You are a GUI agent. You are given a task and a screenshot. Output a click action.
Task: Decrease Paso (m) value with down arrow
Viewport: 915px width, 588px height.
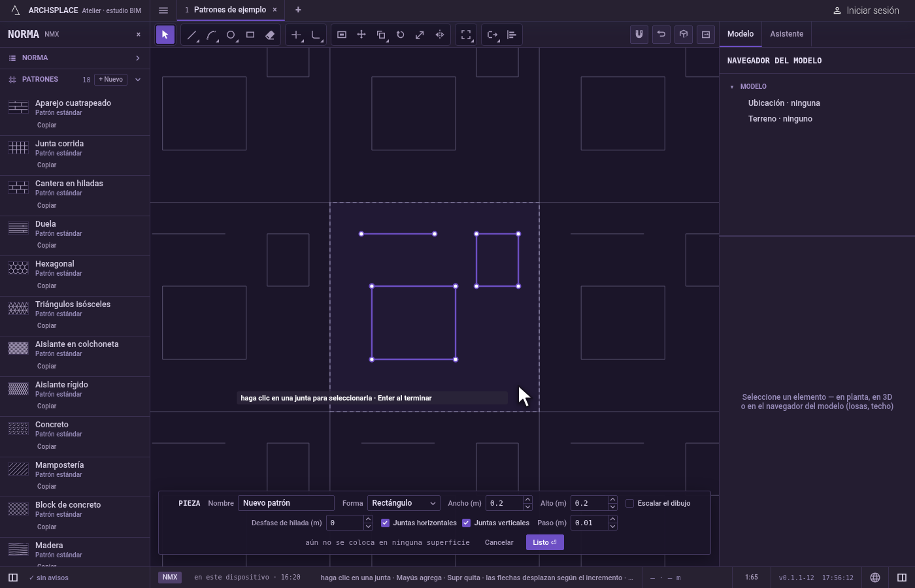pos(612,527)
